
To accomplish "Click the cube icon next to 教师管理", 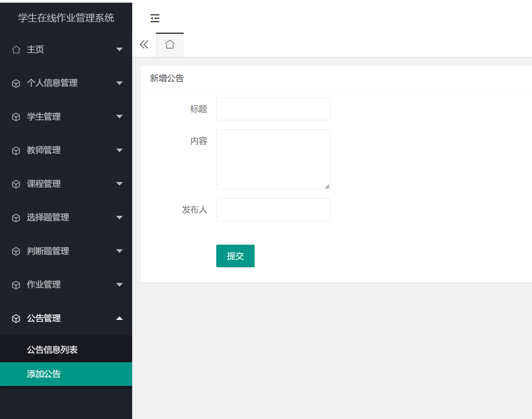I will [x=16, y=151].
